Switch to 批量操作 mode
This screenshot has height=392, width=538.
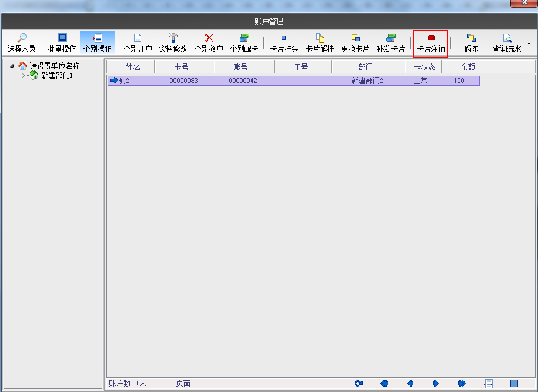click(62, 43)
